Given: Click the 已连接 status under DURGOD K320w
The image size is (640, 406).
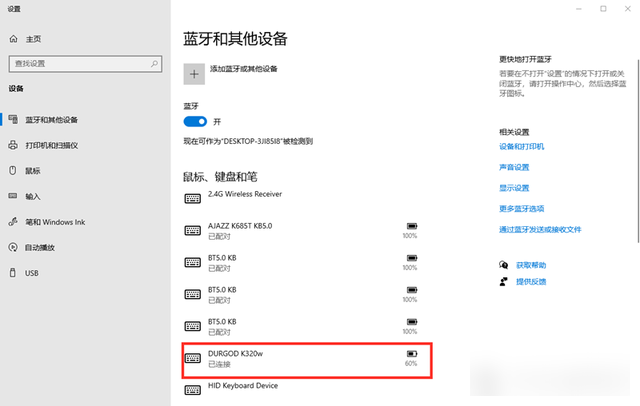Looking at the screenshot, I should [x=219, y=364].
